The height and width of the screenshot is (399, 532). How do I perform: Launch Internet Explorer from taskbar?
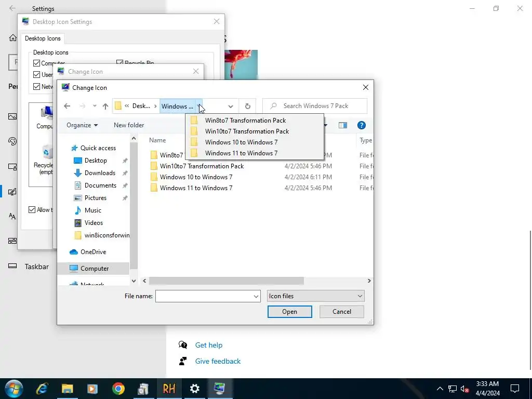[42, 389]
